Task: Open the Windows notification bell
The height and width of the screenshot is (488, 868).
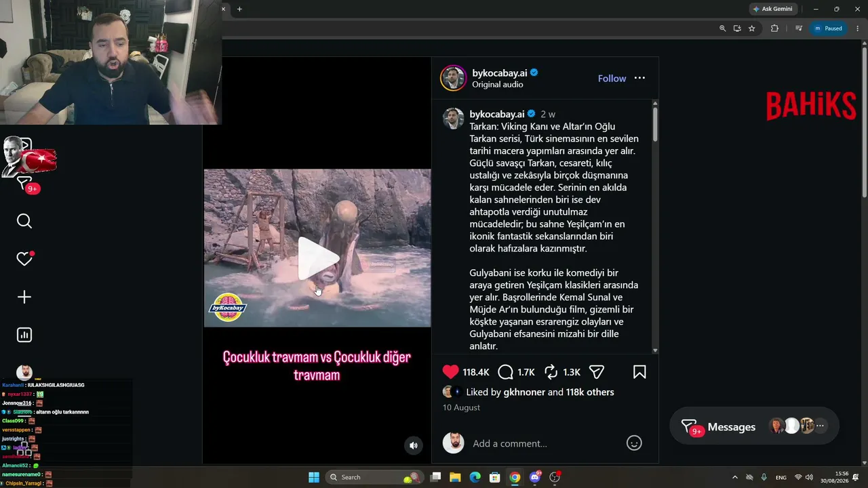Action: (856, 477)
